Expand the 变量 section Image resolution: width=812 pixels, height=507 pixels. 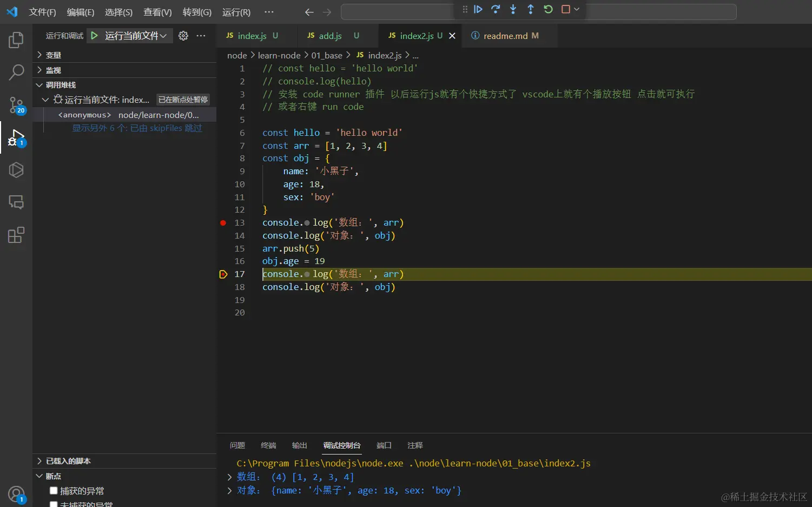(x=124, y=55)
